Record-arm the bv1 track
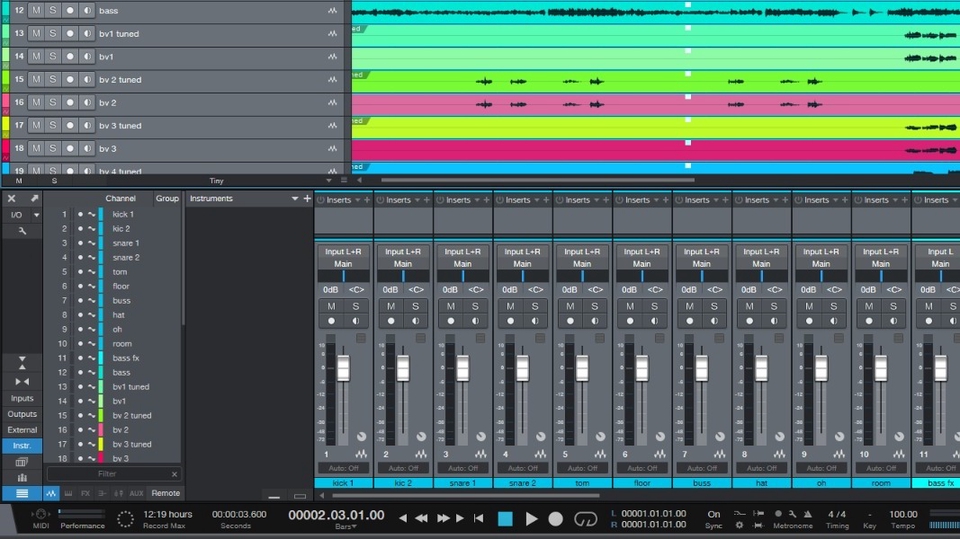This screenshot has height=539, width=960. (70, 56)
